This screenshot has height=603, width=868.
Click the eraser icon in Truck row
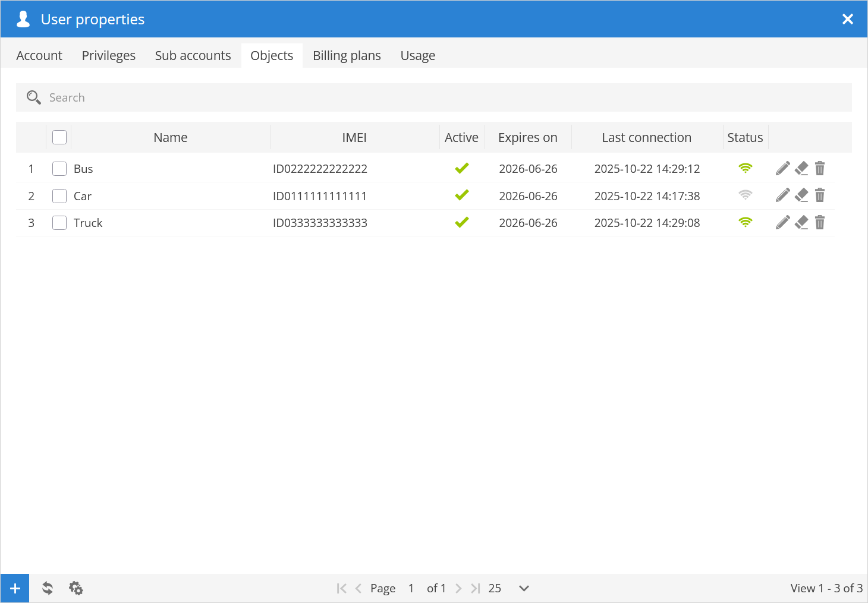click(801, 223)
